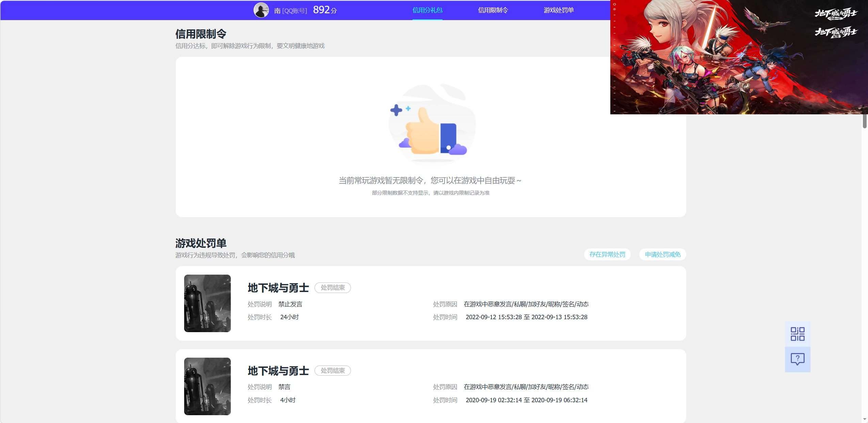Switch to 信用分礼包 tab
Viewport: 868px width, 423px height.
pyautogui.click(x=427, y=10)
